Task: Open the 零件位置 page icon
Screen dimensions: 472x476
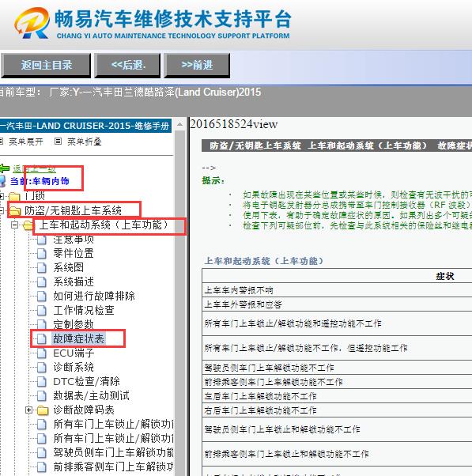Action: tap(42, 253)
